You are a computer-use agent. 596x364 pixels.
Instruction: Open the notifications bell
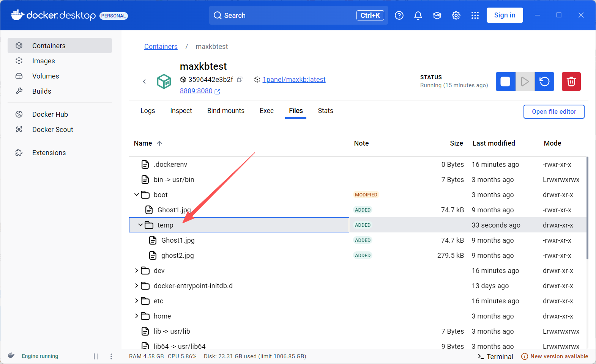click(418, 15)
